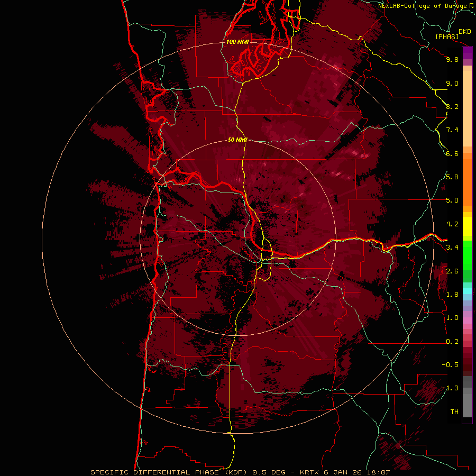Screen dimensions: 476x476
Task: Click the -0.5 legend value
Action: coord(450,365)
